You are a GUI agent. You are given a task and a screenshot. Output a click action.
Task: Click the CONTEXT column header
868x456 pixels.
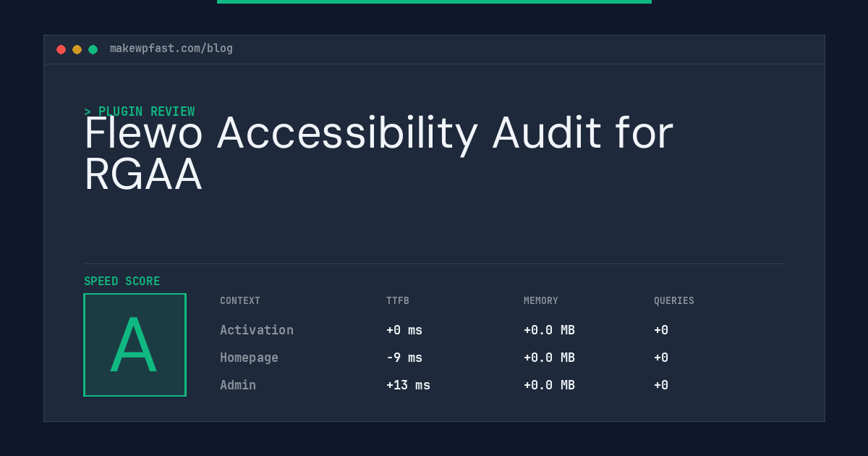[240, 301]
